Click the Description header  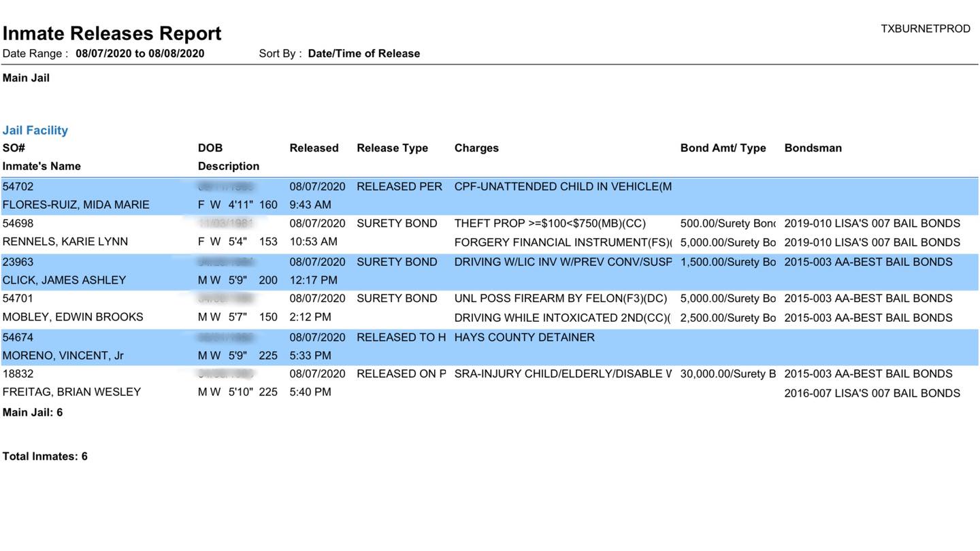[229, 167]
